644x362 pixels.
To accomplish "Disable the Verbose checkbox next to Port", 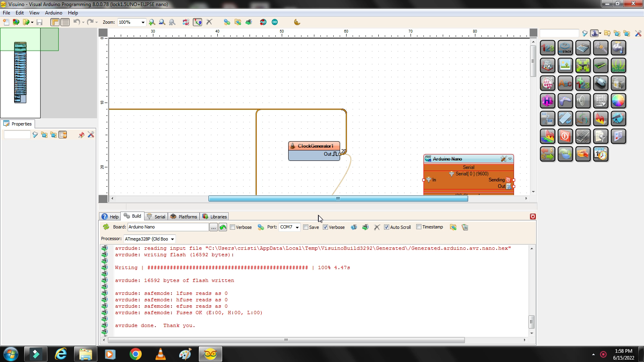I will point(325,227).
